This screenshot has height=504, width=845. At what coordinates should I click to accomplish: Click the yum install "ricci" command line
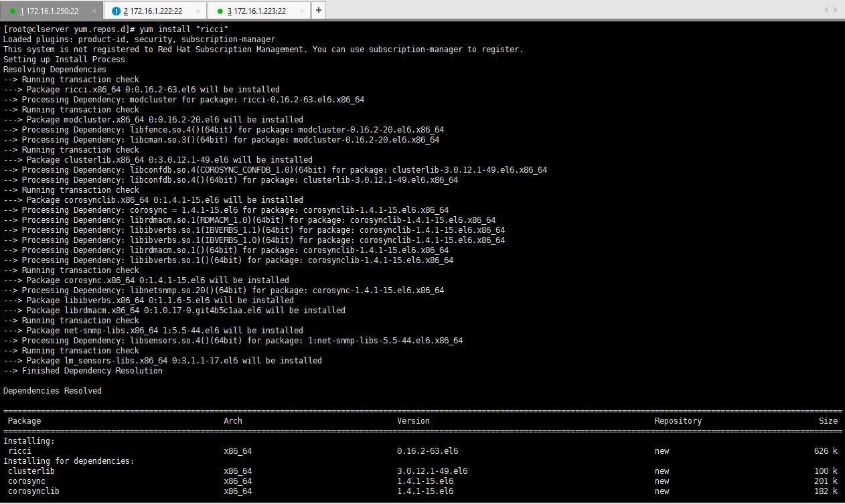point(116,29)
